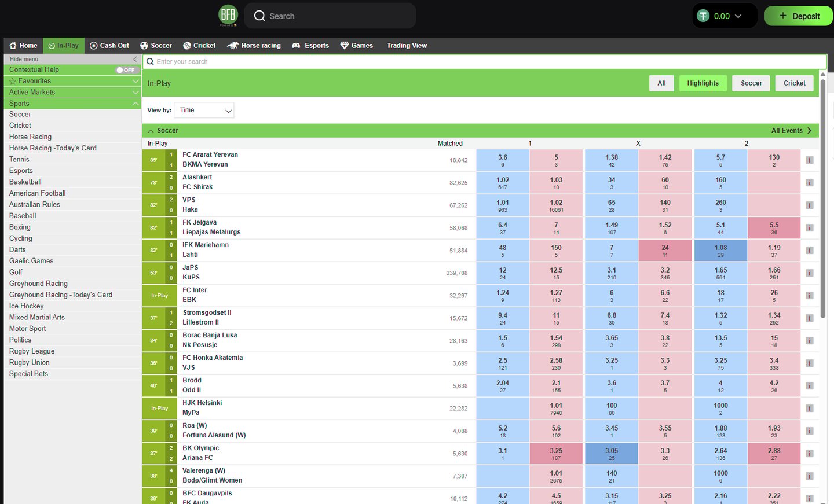Click lay odds 5.5 for Liepajas Metalurgs

[774, 228]
